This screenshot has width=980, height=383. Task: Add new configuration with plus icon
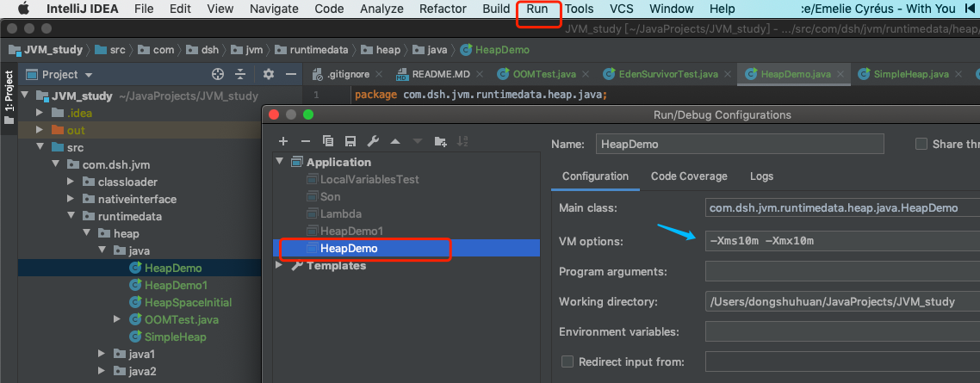(x=282, y=141)
